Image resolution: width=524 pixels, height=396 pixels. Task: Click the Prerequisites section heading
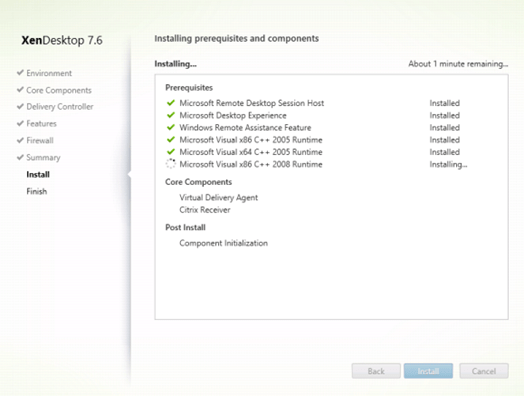pos(189,88)
